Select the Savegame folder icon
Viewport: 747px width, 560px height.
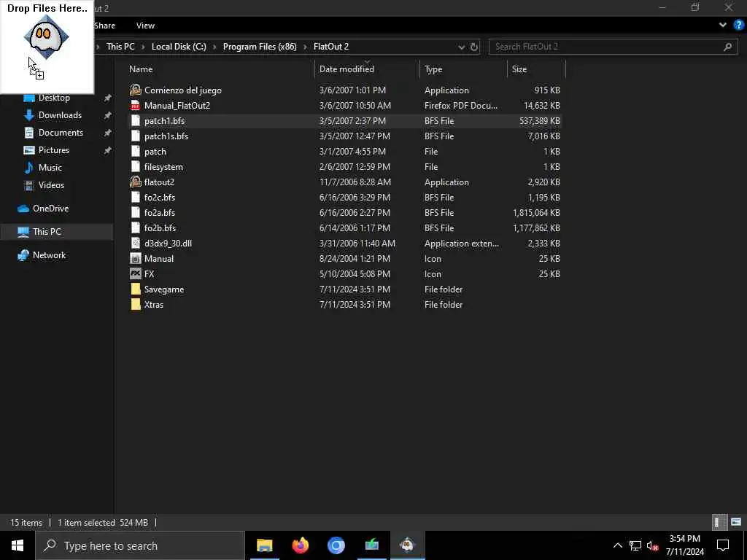(x=136, y=289)
